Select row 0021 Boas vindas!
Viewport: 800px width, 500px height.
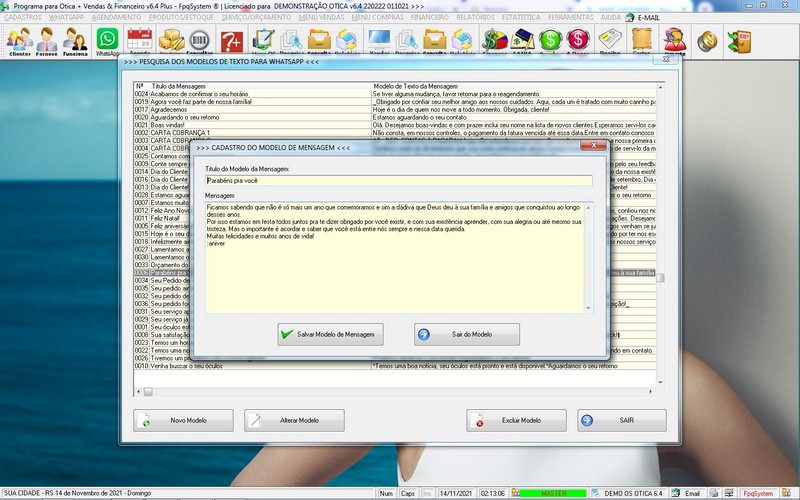click(x=394, y=125)
